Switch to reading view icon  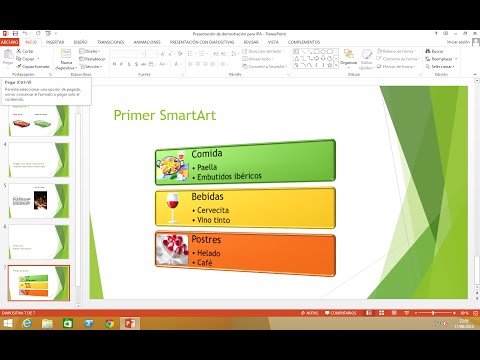click(394, 313)
